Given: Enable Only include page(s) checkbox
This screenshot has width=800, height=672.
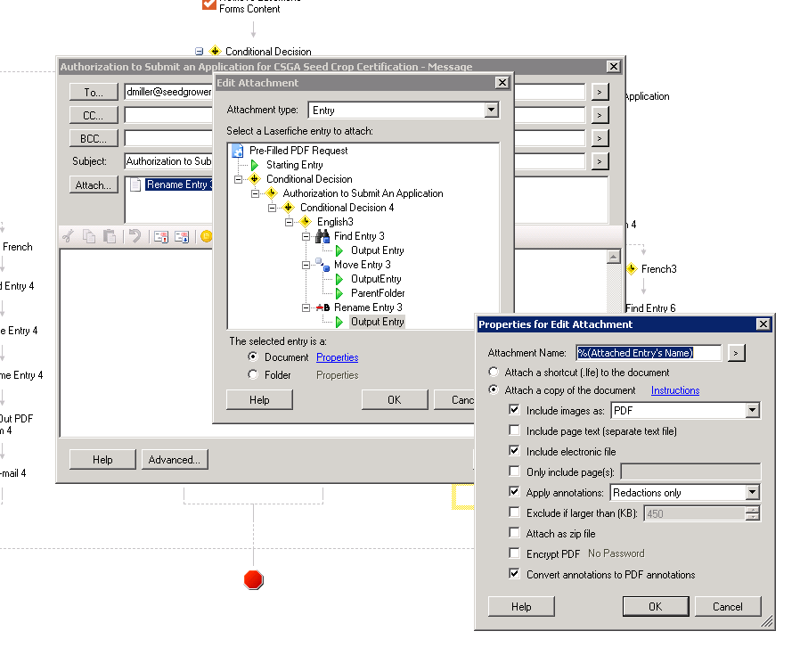Looking at the screenshot, I should point(514,471).
